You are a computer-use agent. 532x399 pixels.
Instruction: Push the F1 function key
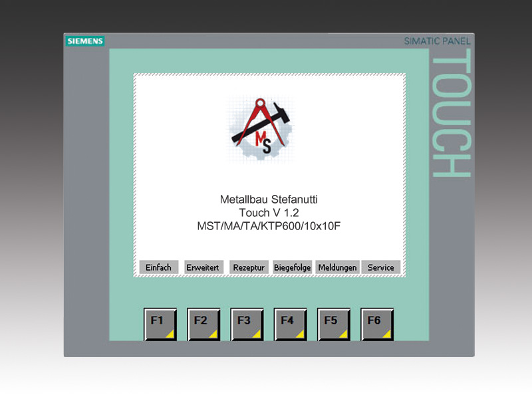pos(160,325)
